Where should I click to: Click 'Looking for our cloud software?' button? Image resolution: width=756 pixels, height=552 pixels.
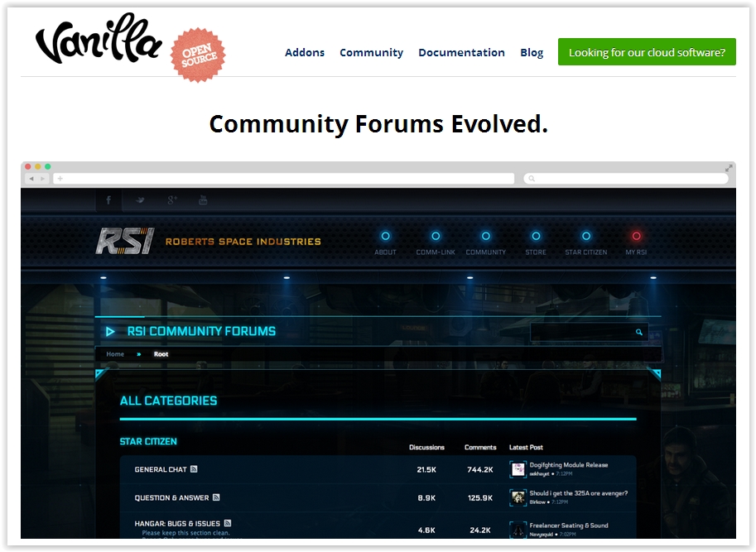[647, 52]
